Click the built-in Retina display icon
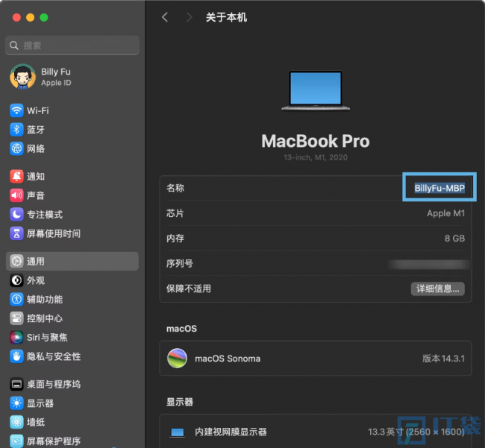485x448 pixels. point(178,432)
